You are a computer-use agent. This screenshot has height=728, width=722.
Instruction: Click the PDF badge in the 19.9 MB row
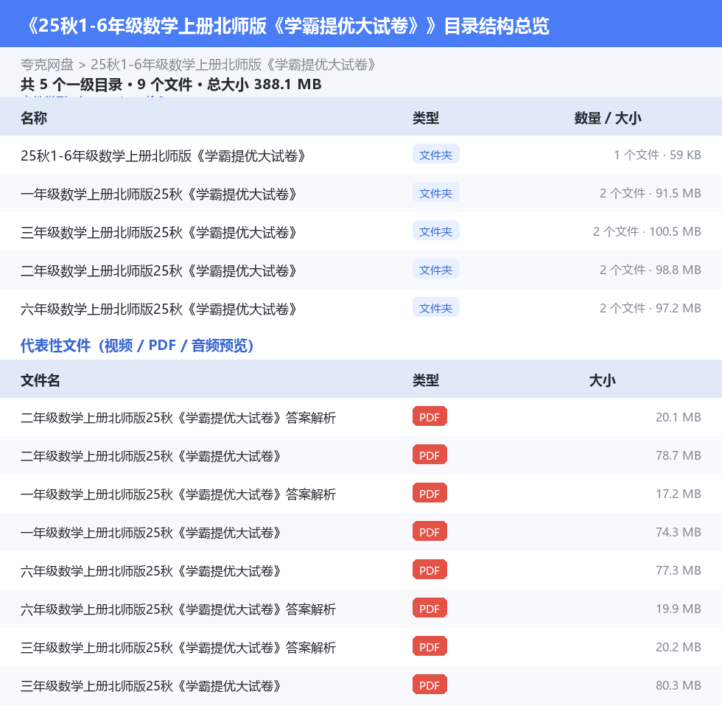(430, 608)
